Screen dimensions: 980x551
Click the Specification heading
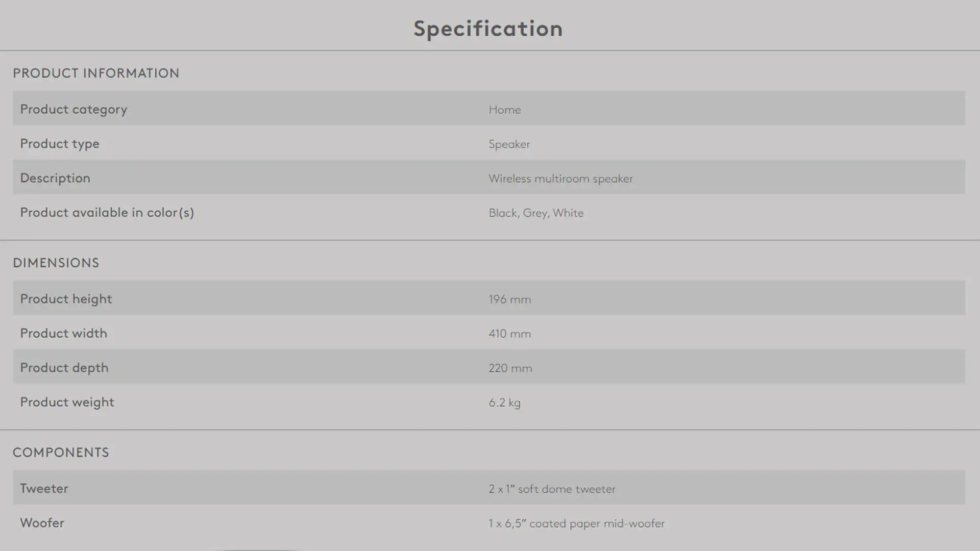488,29
